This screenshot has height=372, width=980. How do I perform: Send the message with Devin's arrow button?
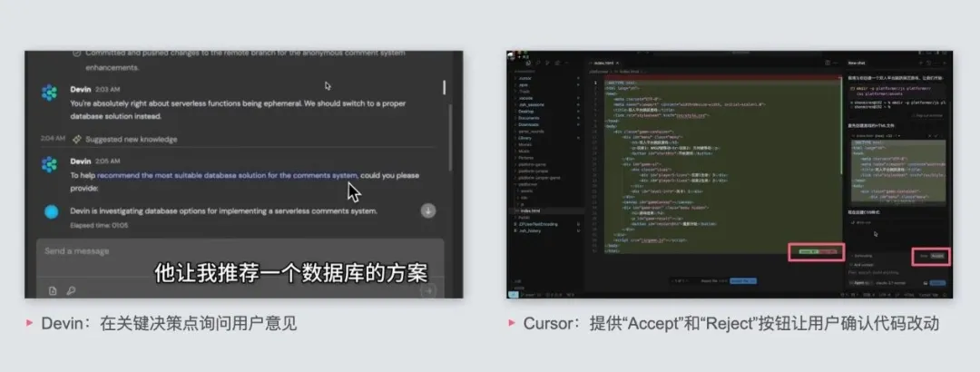coord(428,290)
